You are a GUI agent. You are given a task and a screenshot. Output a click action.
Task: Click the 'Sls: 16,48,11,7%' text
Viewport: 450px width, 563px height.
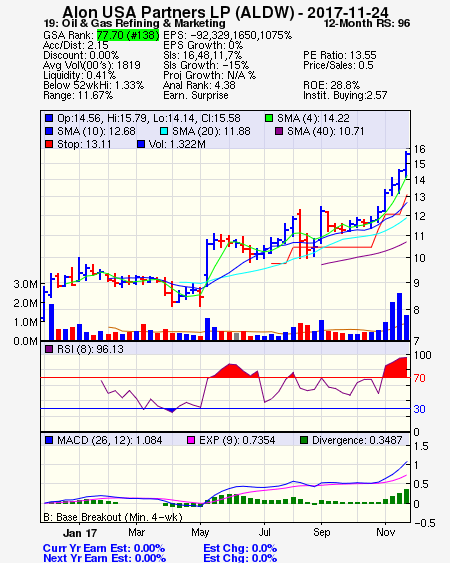tap(203, 55)
